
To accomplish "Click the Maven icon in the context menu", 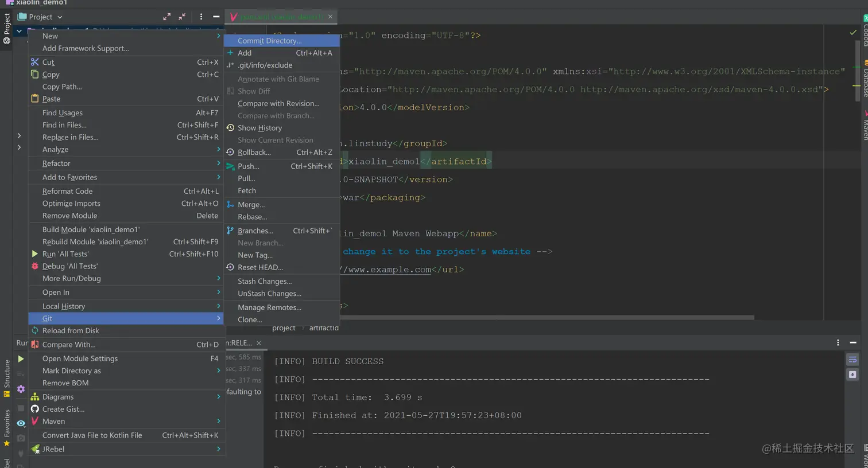I will [35, 421].
